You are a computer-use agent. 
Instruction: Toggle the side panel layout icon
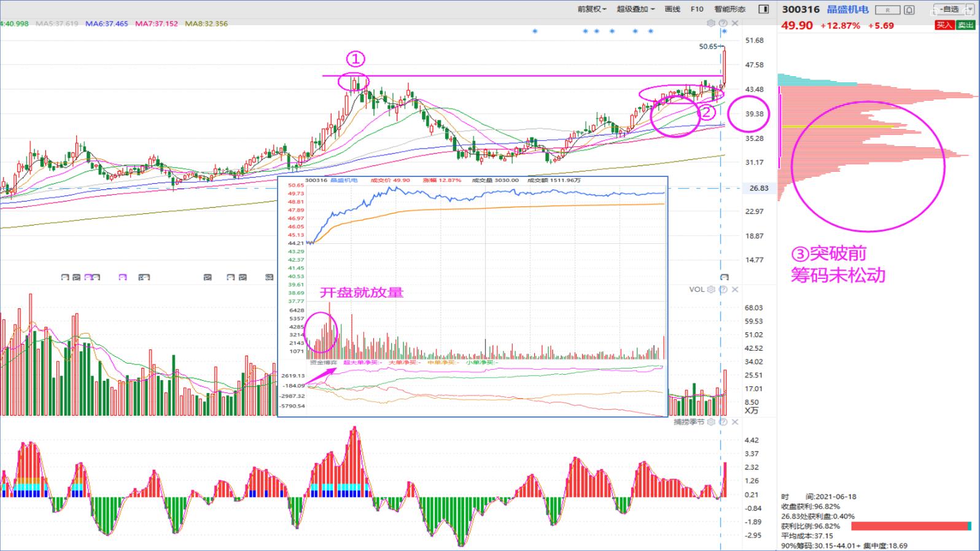click(764, 9)
